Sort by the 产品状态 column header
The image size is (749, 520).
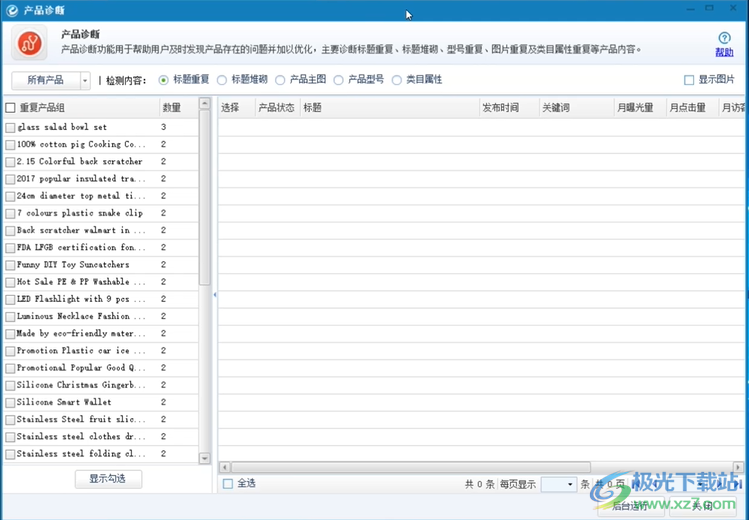[277, 108]
